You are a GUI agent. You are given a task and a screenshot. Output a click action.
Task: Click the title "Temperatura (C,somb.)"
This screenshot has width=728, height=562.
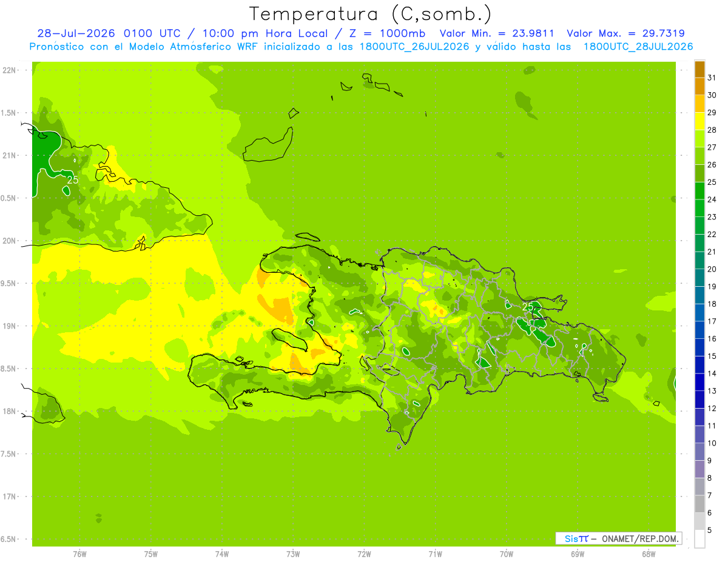click(x=371, y=14)
